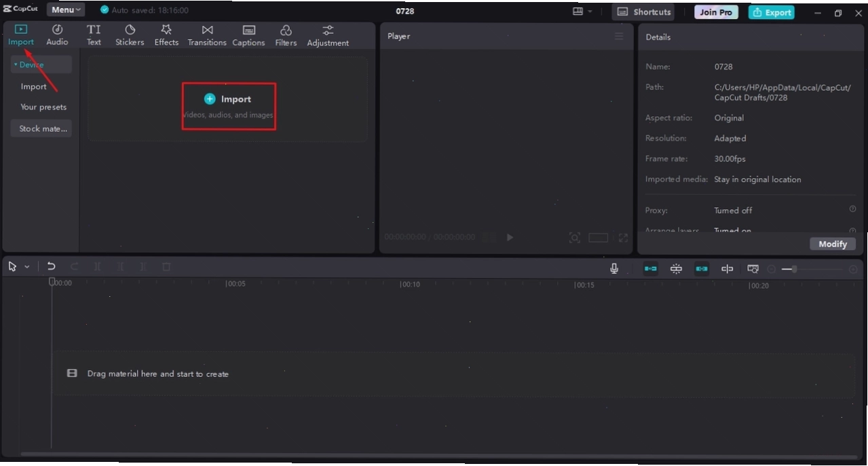Play the preview in Player
868x466 pixels.
click(510, 237)
